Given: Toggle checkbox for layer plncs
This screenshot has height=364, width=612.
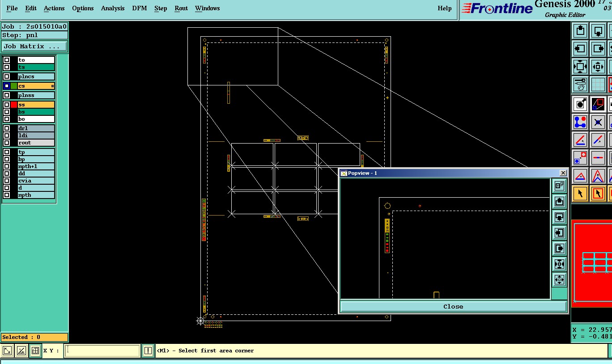Looking at the screenshot, I should coord(7,76).
